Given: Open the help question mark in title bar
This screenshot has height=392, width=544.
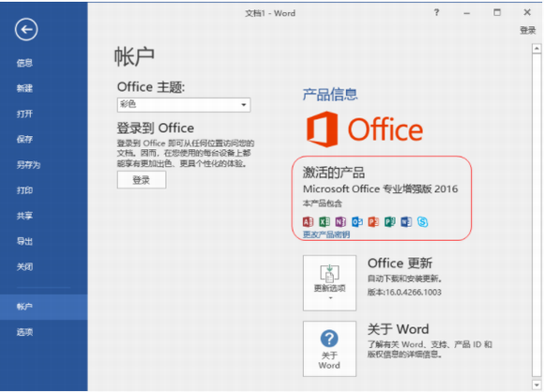Looking at the screenshot, I should point(436,13).
